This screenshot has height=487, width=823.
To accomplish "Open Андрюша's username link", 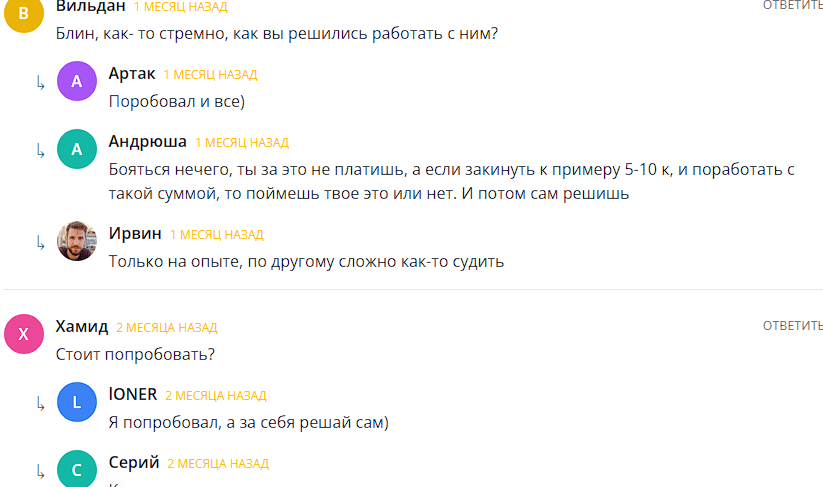I will click(147, 142).
